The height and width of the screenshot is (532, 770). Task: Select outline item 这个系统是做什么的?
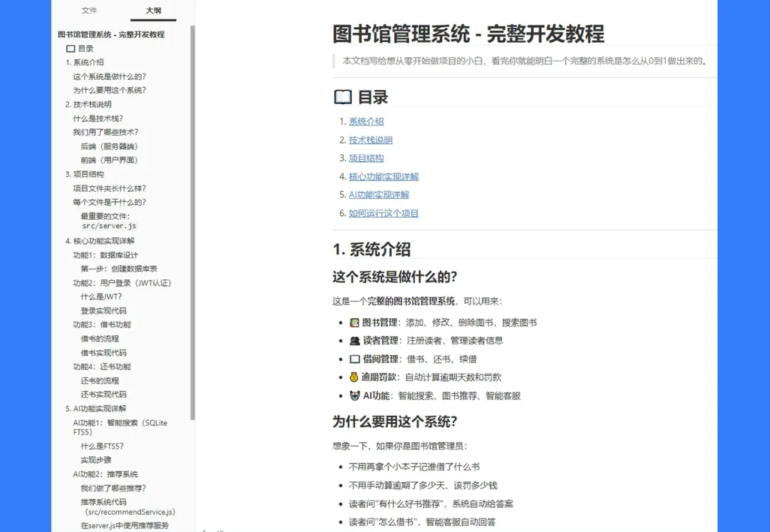pyautogui.click(x=110, y=76)
